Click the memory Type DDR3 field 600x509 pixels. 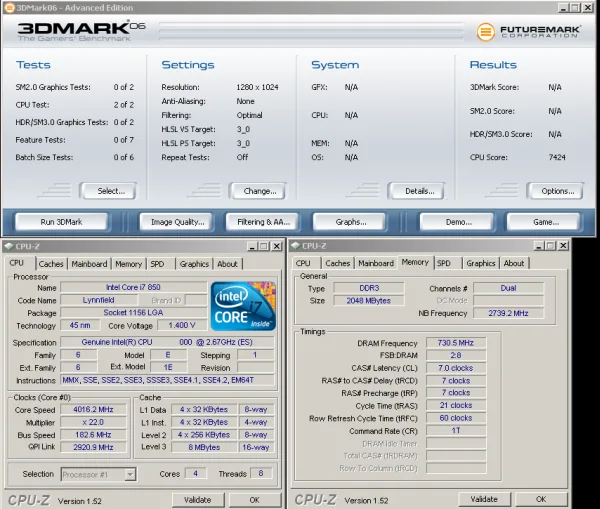(369, 288)
